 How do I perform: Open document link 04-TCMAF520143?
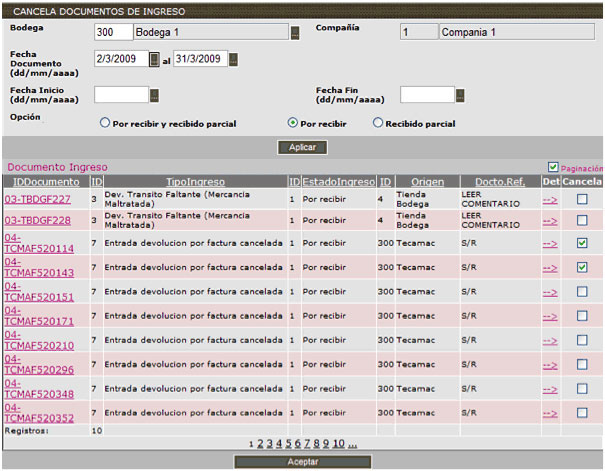pos(39,267)
